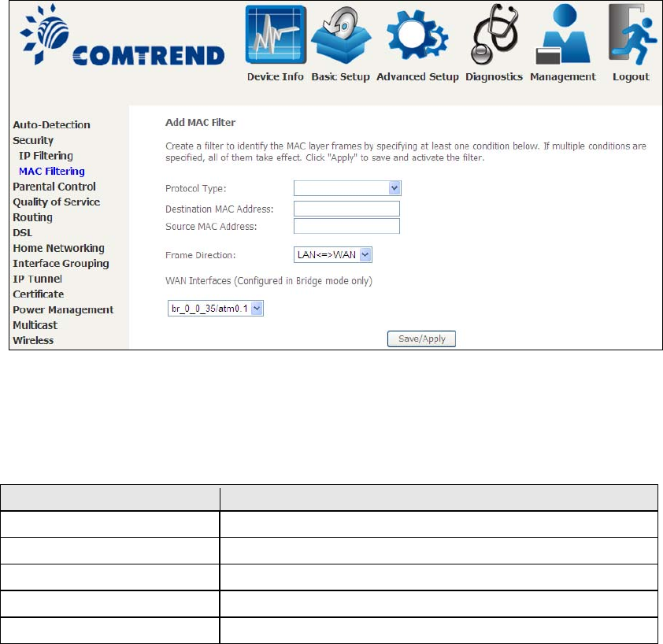Click the Save/Apply button
The image size is (663, 644).
(x=421, y=339)
